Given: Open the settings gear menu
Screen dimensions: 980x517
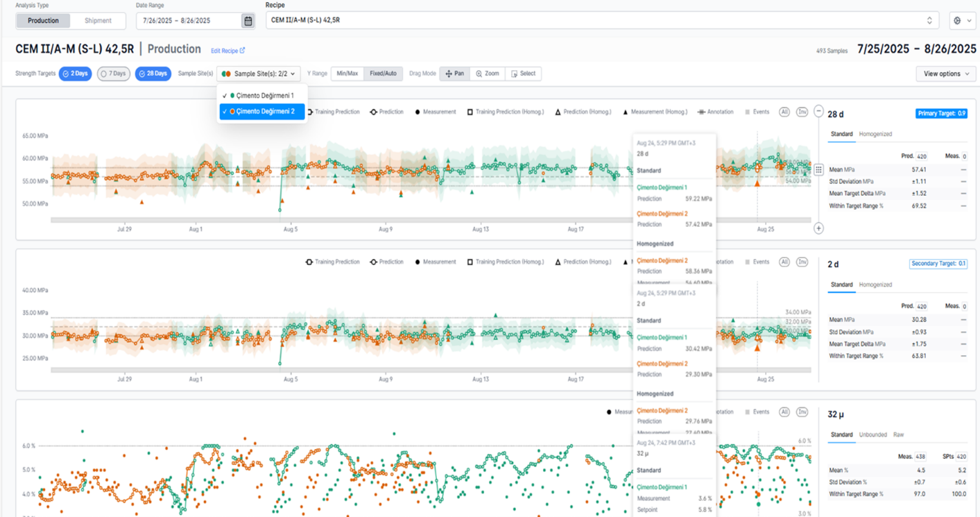Looking at the screenshot, I should (962, 21).
